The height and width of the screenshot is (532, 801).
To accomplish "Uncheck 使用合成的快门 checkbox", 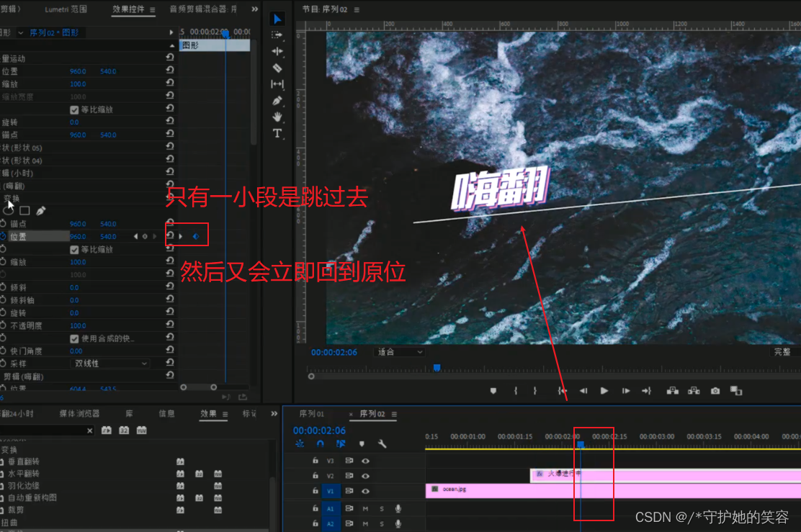I will (74, 338).
